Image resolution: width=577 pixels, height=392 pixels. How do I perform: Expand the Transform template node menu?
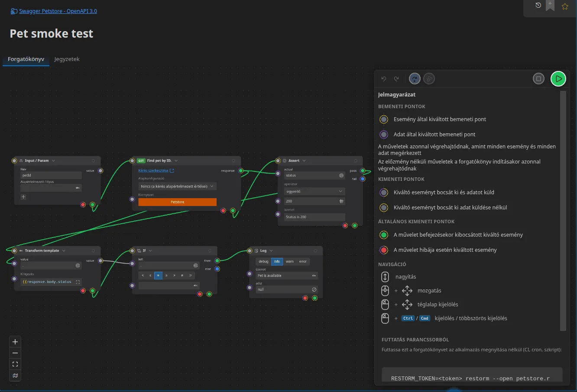click(x=64, y=251)
